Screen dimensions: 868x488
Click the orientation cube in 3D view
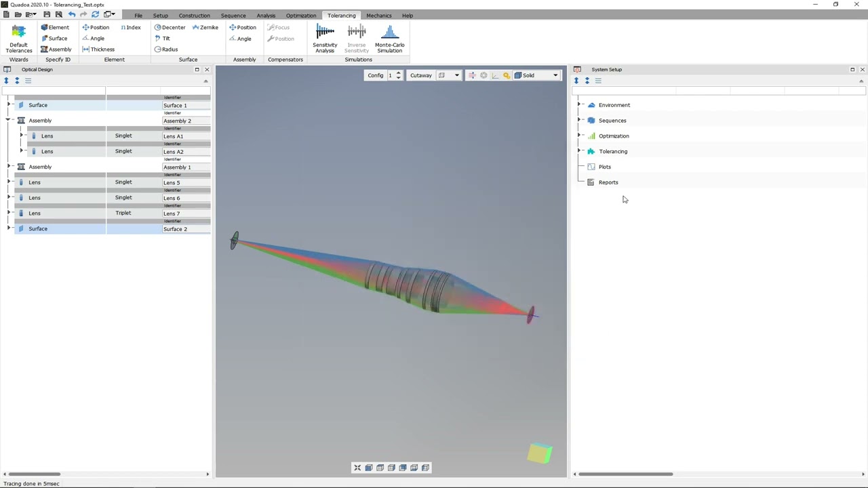click(540, 453)
